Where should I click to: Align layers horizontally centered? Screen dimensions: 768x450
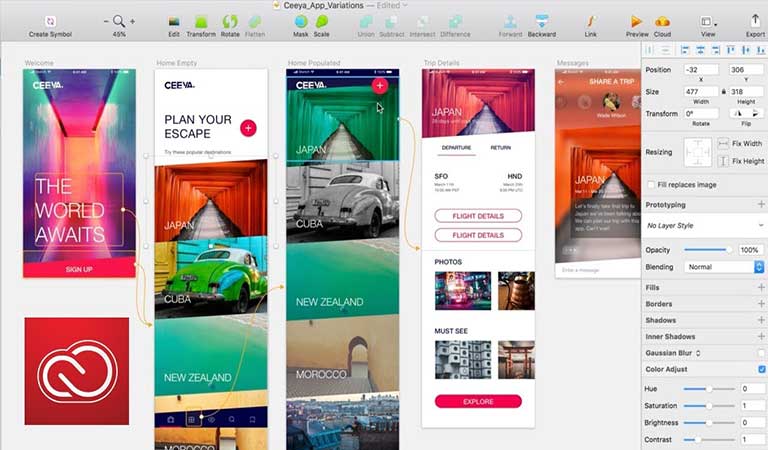coord(700,50)
